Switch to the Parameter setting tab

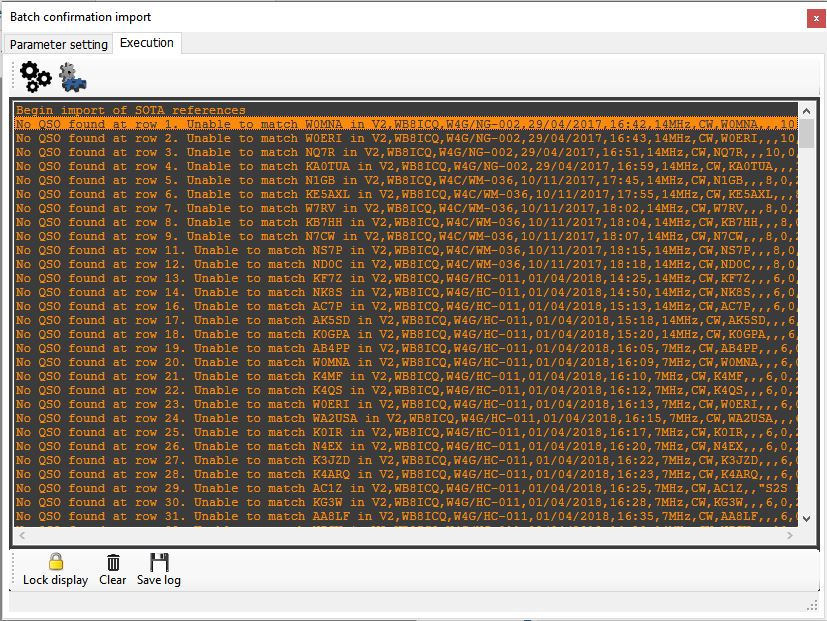coord(59,44)
